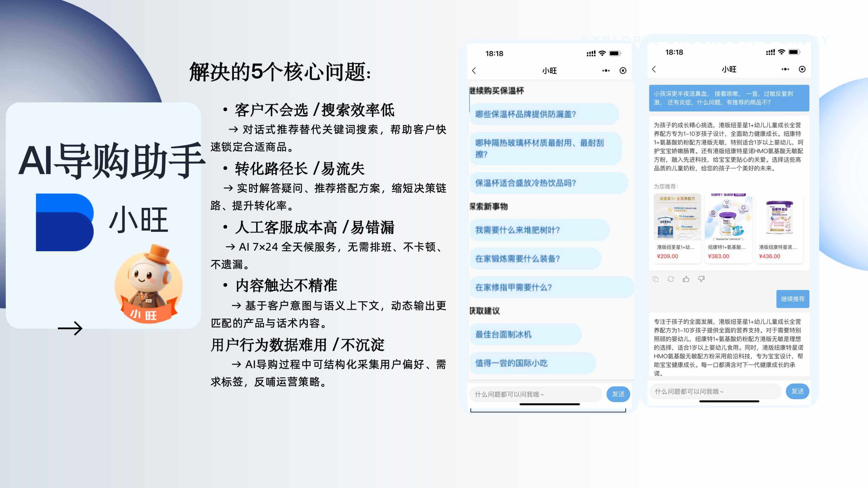
Task: Give thumbs down to the reply
Action: [701, 279]
